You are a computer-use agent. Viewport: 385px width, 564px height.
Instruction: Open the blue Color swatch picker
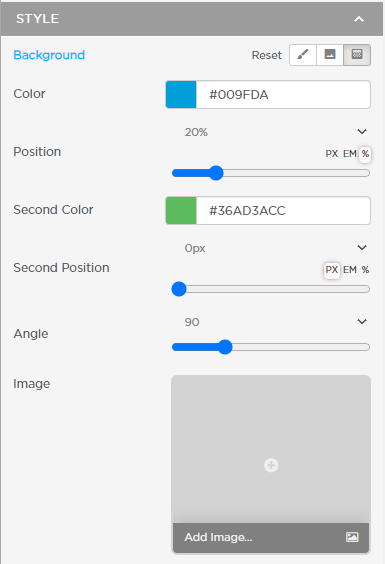click(181, 95)
